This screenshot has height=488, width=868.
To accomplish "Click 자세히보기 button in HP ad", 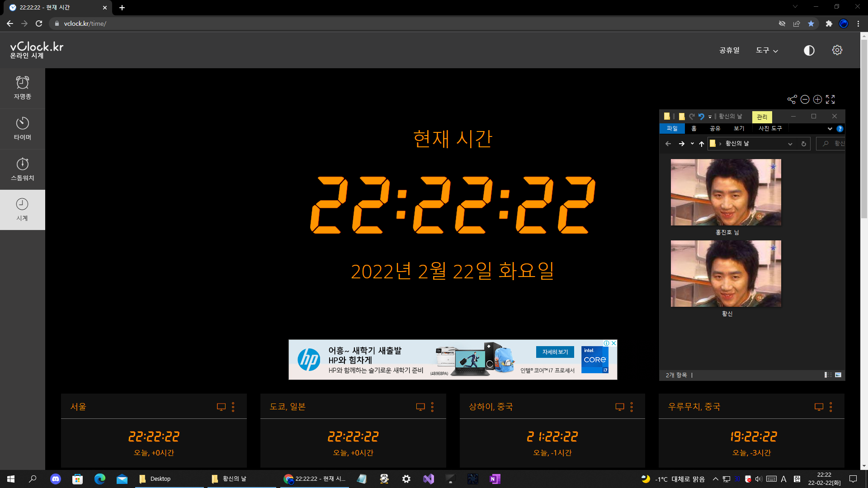I will [555, 352].
